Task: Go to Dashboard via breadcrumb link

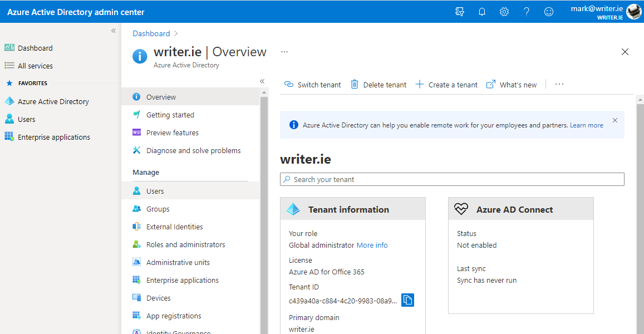Action: (x=151, y=34)
